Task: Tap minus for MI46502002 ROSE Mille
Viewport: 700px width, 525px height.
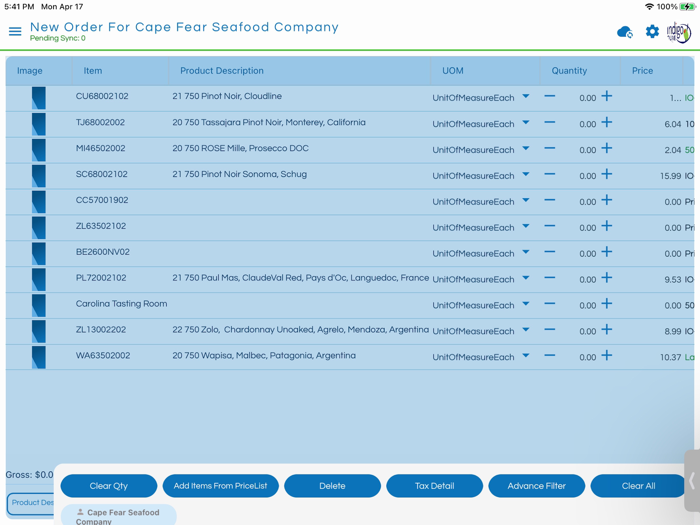Action: pyautogui.click(x=550, y=148)
